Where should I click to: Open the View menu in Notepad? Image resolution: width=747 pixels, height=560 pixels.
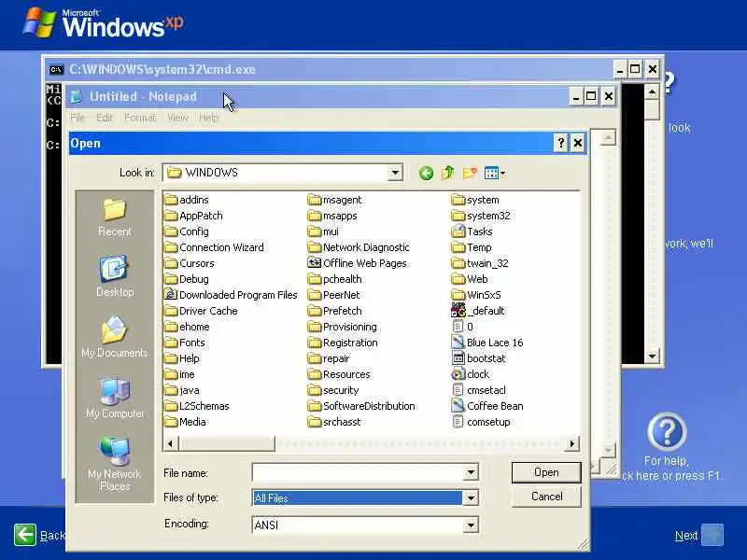tap(177, 118)
